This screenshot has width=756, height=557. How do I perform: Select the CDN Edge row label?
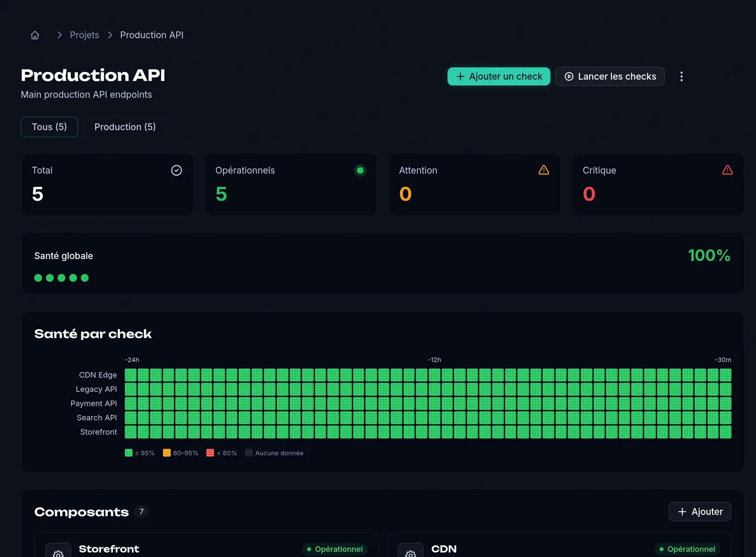tap(98, 375)
